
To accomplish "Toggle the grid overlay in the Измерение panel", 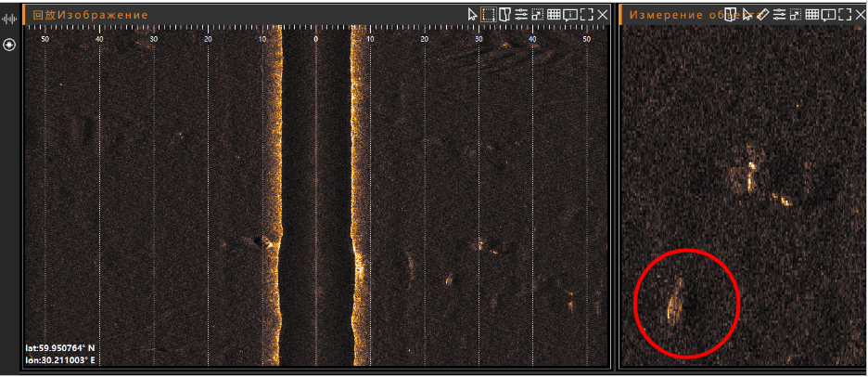I will [x=812, y=15].
